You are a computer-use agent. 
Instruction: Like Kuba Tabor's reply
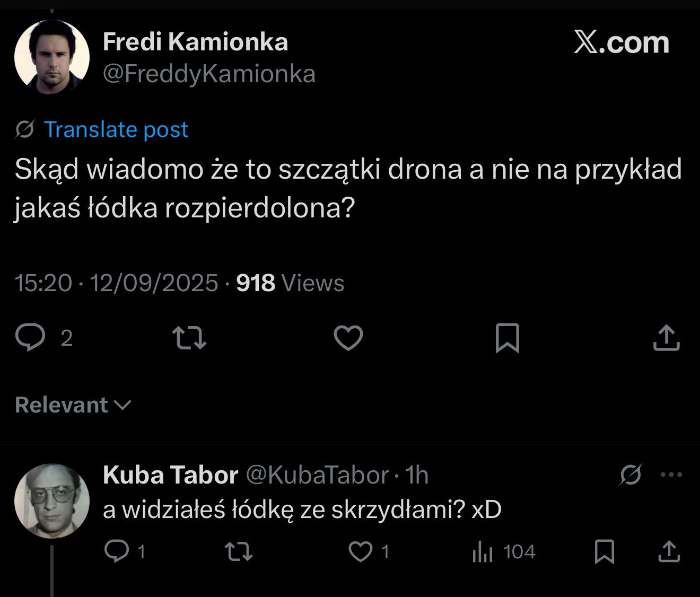click(361, 551)
